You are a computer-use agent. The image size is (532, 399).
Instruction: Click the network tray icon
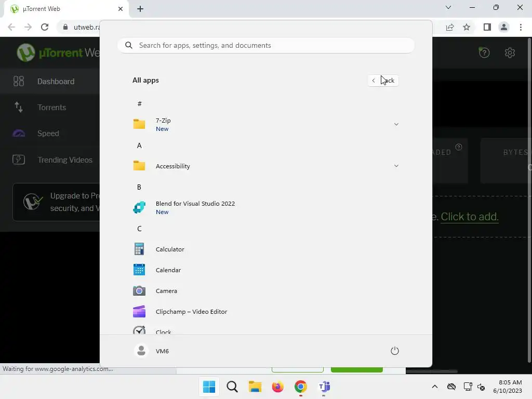point(468,387)
